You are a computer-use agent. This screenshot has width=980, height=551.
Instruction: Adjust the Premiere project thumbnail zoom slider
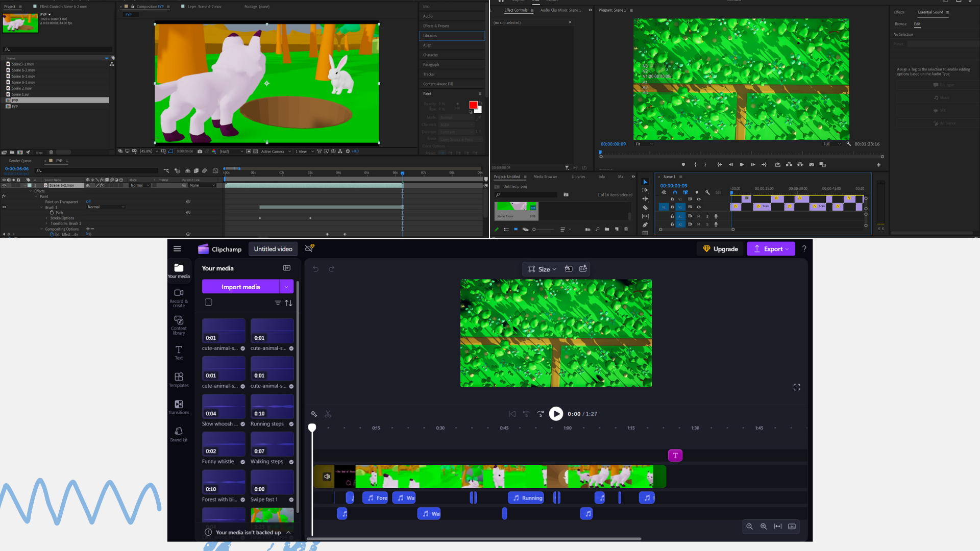(x=543, y=230)
